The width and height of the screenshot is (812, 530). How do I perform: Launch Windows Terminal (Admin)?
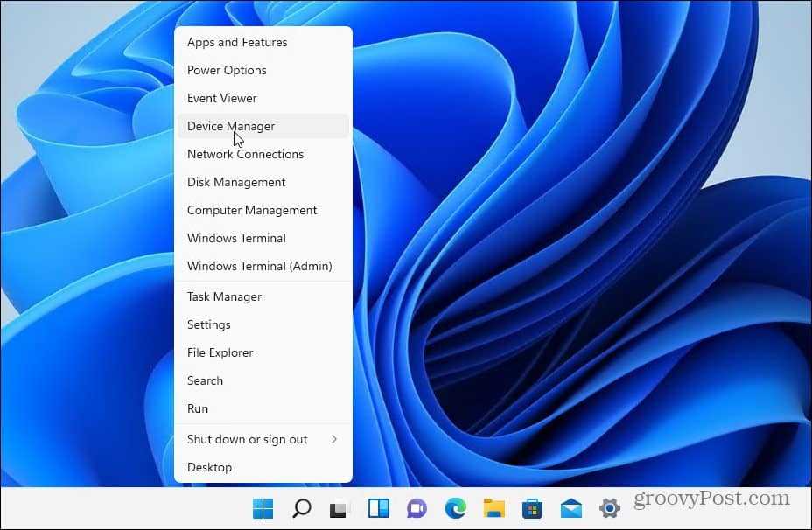coord(259,266)
